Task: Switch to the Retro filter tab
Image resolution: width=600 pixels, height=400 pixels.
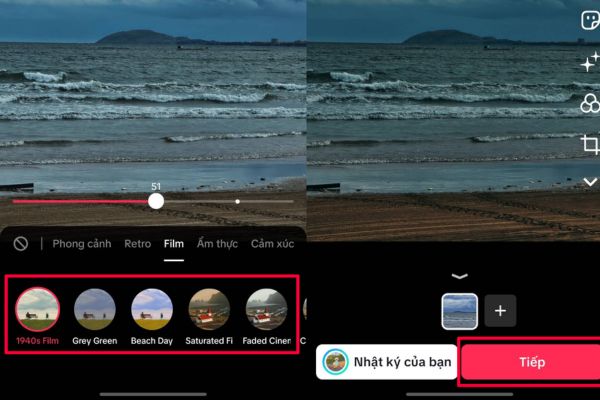Action: coord(138,244)
